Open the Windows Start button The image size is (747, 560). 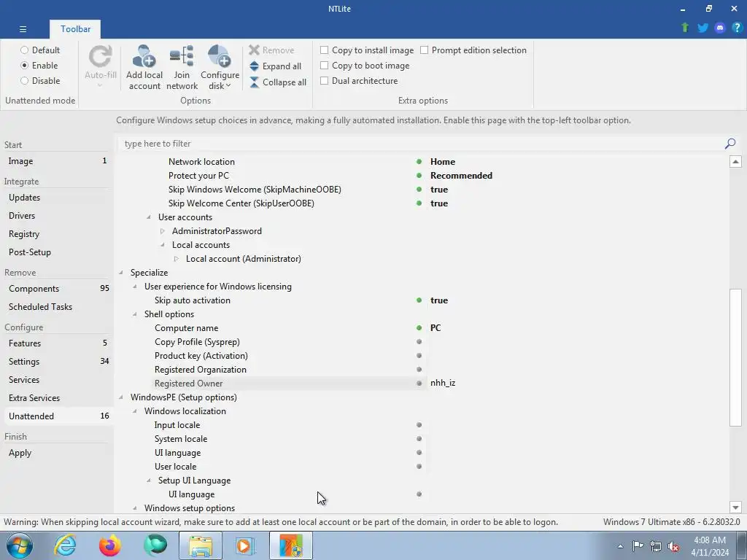(x=20, y=545)
